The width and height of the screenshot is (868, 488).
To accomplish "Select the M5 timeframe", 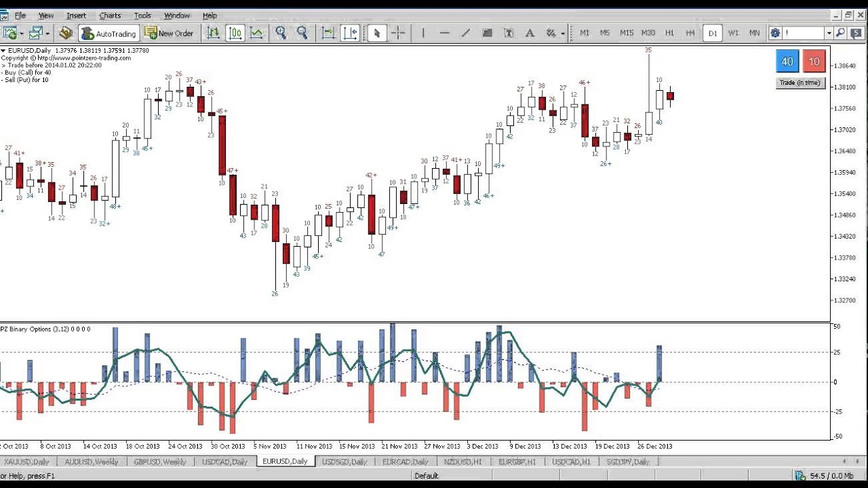I will point(605,33).
